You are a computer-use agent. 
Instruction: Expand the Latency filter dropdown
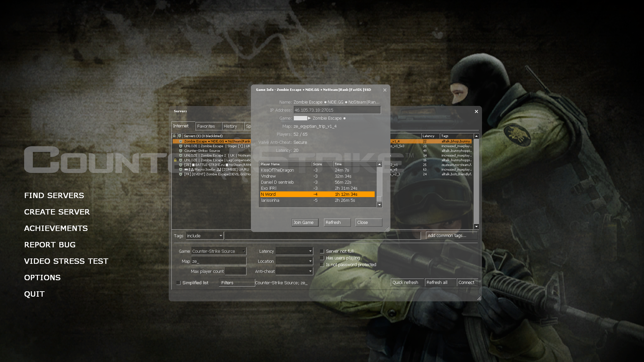pos(294,251)
